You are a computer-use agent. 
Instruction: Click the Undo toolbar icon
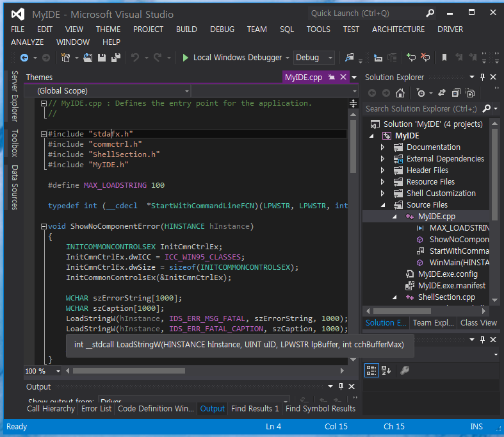[135, 58]
